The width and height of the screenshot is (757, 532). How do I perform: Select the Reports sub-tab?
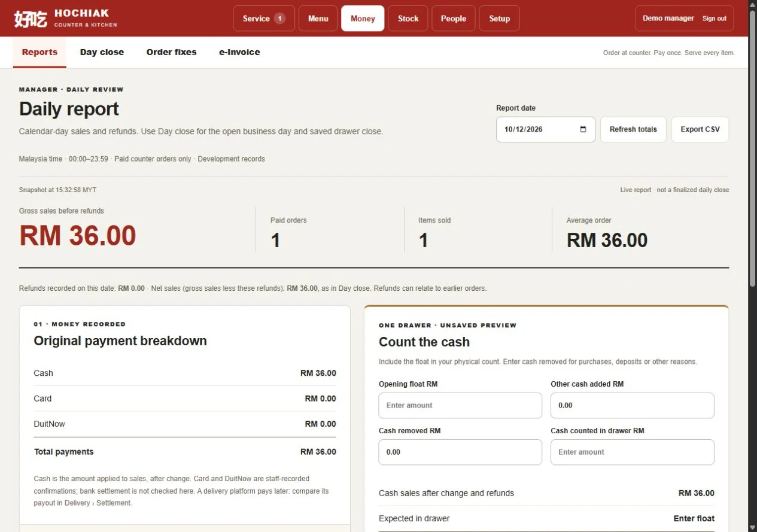39,52
